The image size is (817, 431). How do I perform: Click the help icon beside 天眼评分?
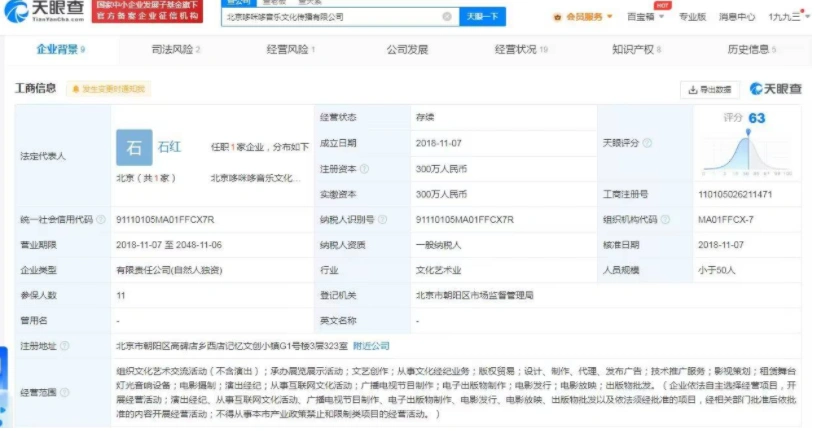point(648,143)
